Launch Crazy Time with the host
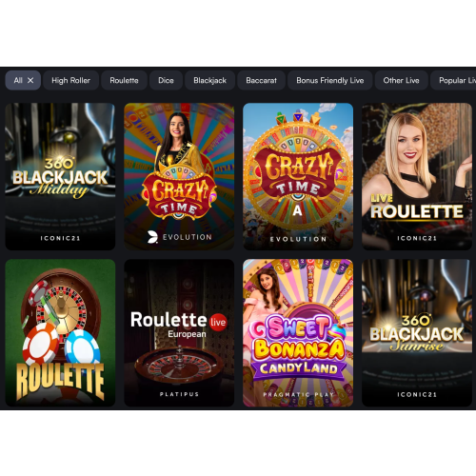The height and width of the screenshot is (476, 476). [179, 176]
